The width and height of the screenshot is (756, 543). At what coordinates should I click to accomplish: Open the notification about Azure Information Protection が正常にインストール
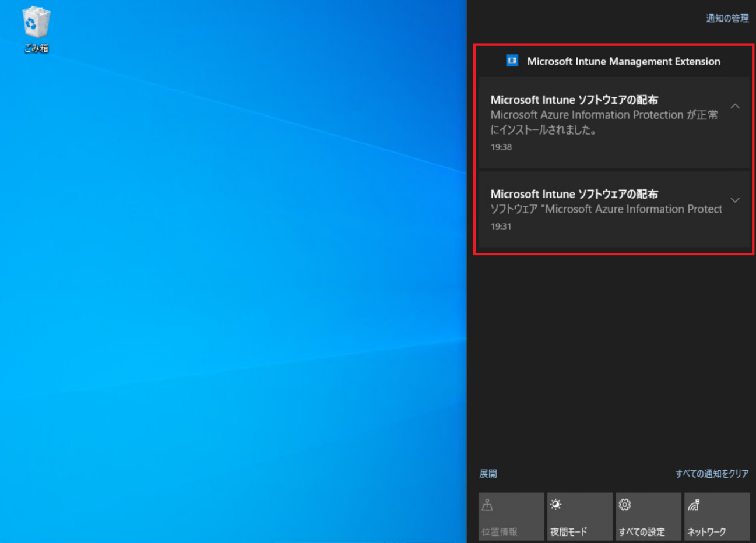pyautogui.click(x=614, y=122)
